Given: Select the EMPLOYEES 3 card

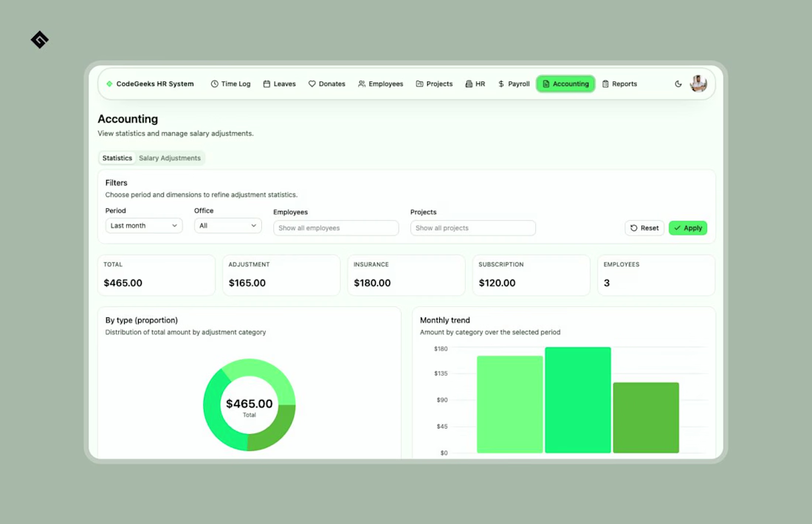Looking at the screenshot, I should tap(657, 275).
